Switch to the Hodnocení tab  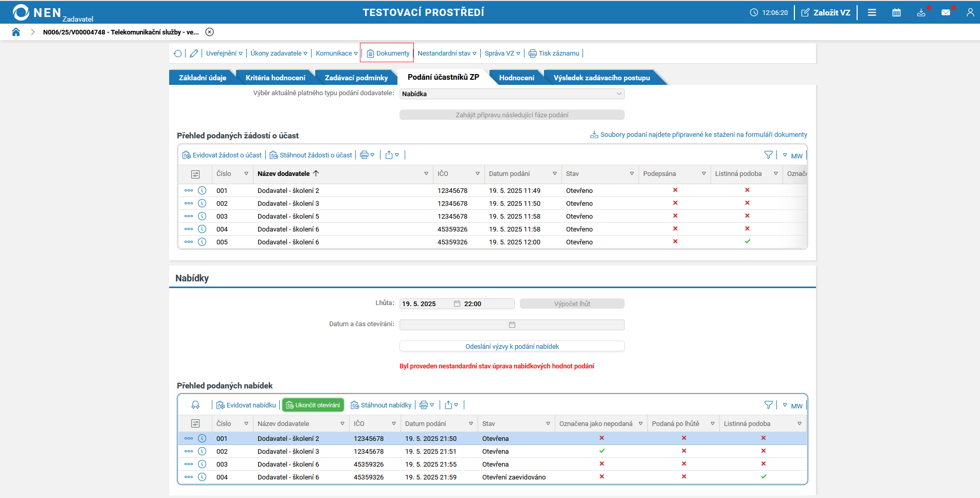click(516, 78)
